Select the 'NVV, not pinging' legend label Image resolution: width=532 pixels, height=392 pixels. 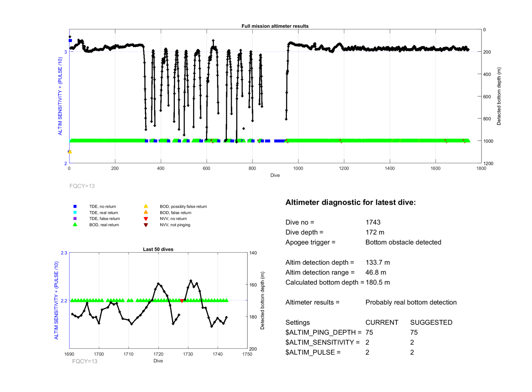pos(175,225)
